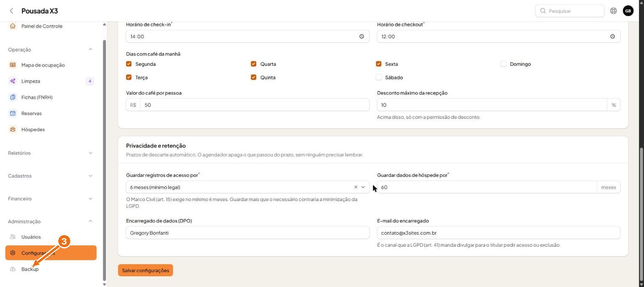Enable the Sábado breakfast checkbox
644x287 pixels.
[379, 77]
